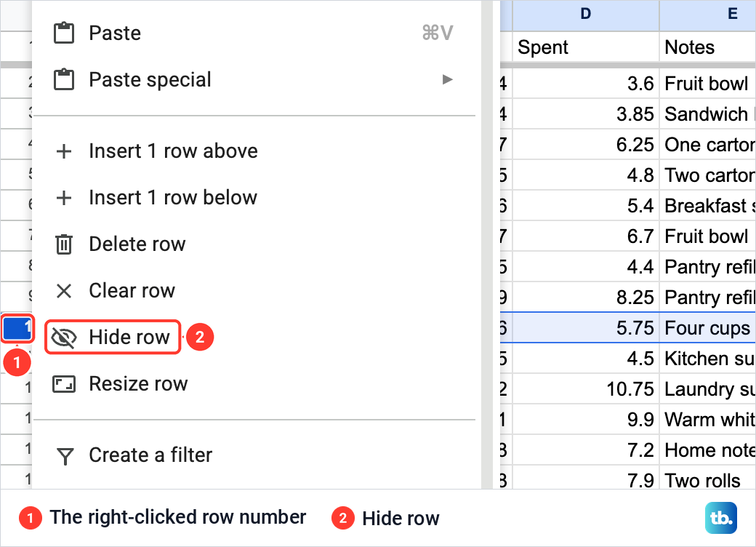This screenshot has height=547, width=756.
Task: Select the cell with value 7.9
Action: pos(585,479)
